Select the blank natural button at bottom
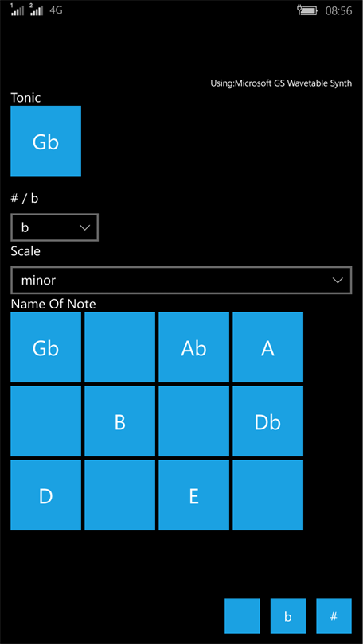The height and width of the screenshot is (644, 363). (x=242, y=615)
